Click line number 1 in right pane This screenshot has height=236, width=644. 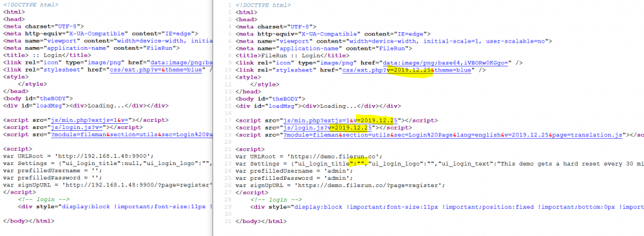click(x=231, y=5)
